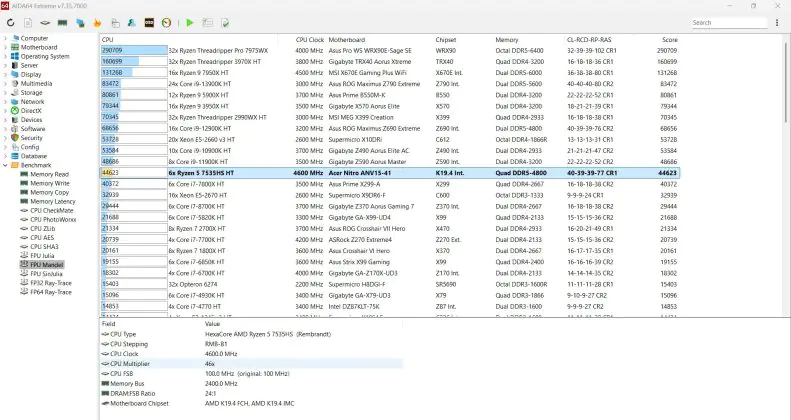791x420 pixels.
Task: Sort by the CL-RCD-RP-RAS column header
Action: [x=589, y=40]
